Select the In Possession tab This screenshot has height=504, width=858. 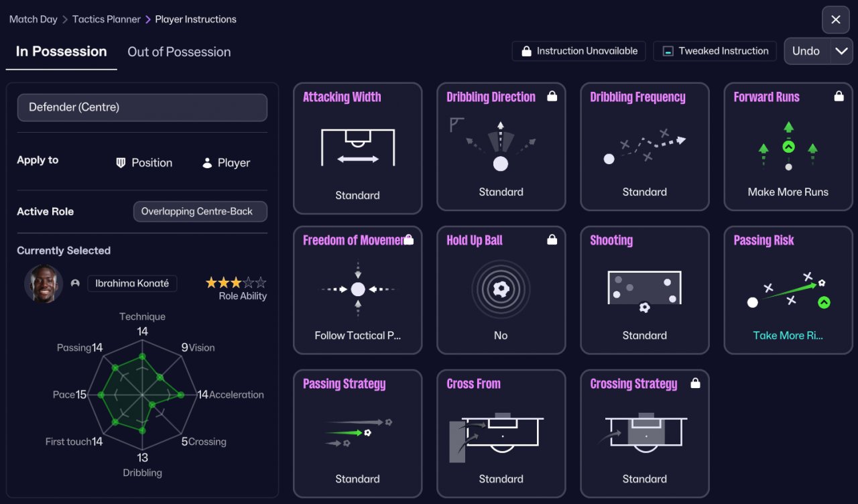(61, 52)
